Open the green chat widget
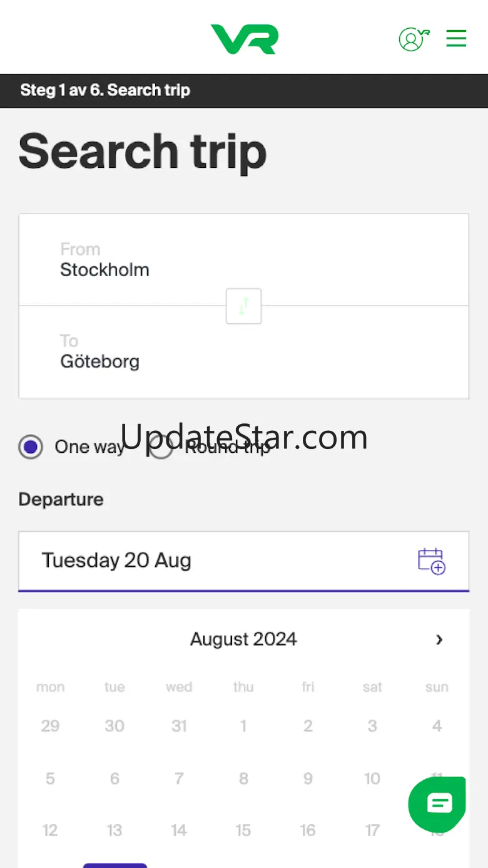 438,803
